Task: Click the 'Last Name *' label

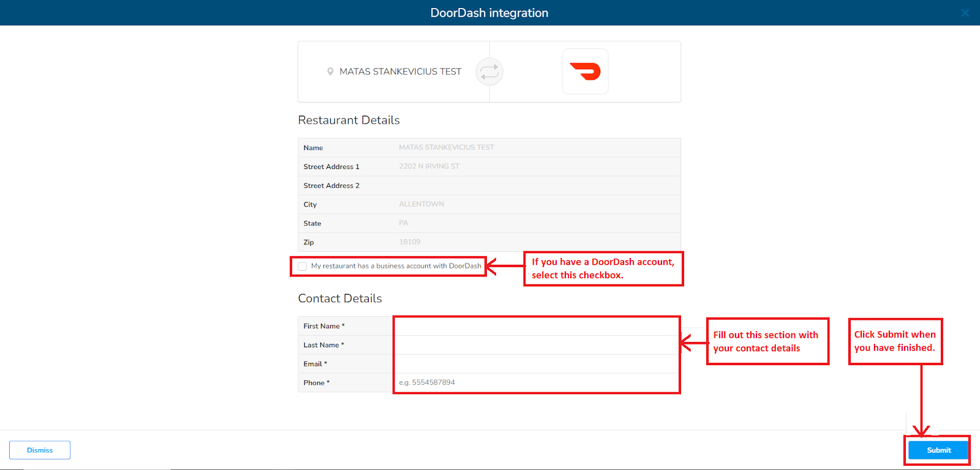Action: 323,345
